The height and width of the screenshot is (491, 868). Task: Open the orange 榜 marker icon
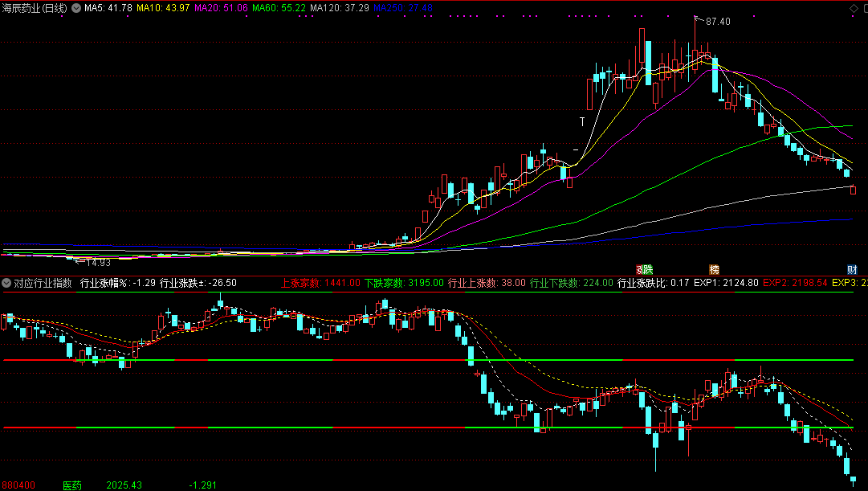[714, 270]
